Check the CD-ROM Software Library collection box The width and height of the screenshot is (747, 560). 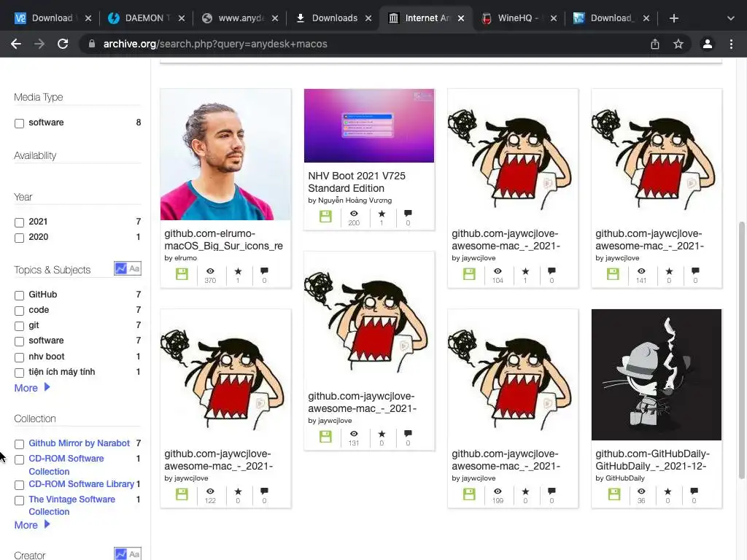click(x=19, y=485)
